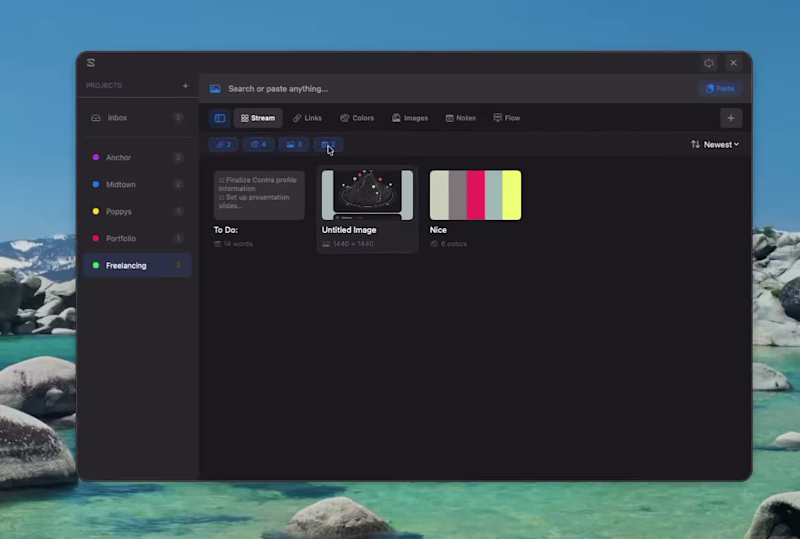Viewport: 800px width, 539px height.
Task: Click the '14 words' label
Action: pos(238,244)
